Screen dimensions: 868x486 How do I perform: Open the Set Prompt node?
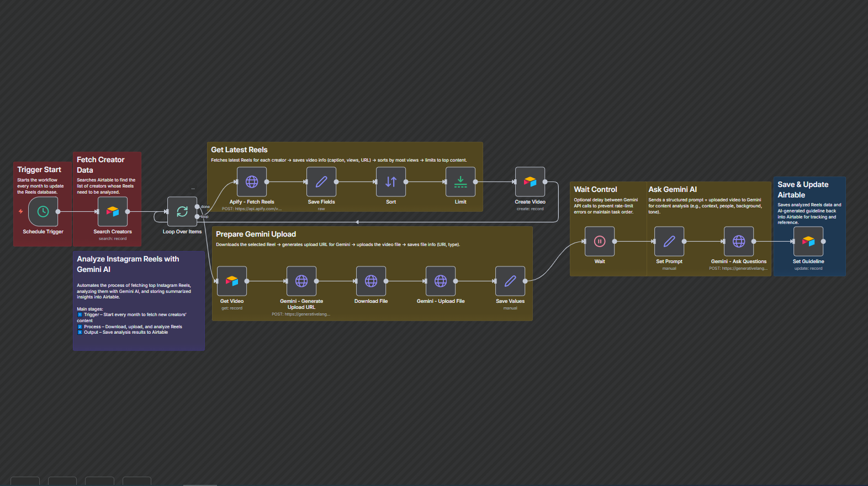click(x=669, y=242)
